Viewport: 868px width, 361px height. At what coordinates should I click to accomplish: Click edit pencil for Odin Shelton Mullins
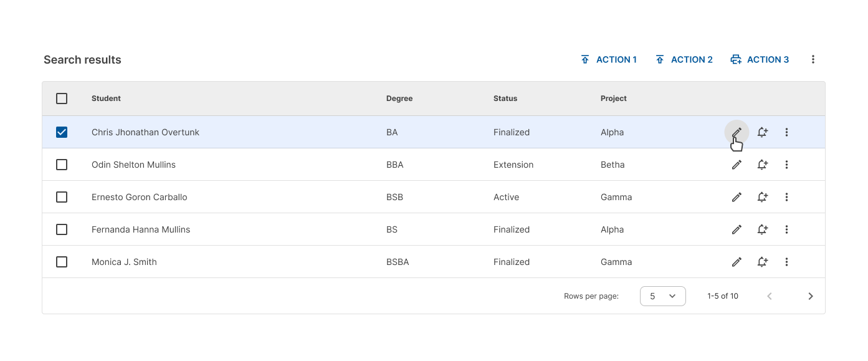(737, 165)
